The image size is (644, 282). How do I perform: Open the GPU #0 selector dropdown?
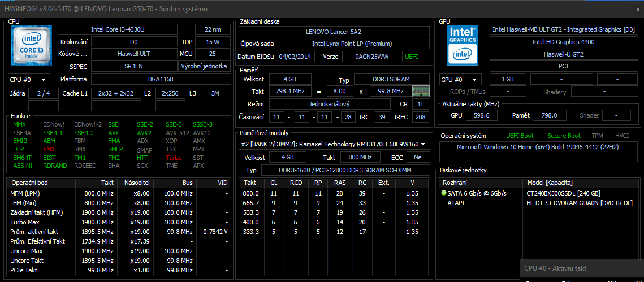460,80
